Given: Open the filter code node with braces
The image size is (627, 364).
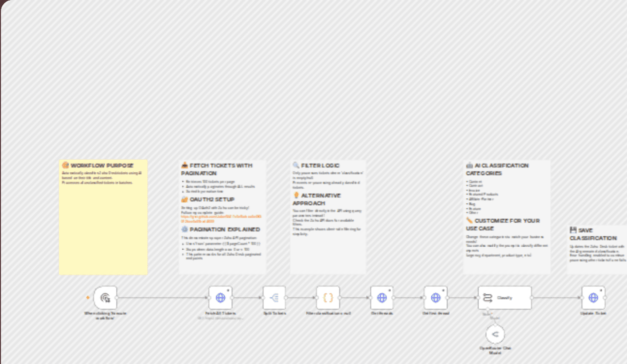Looking at the screenshot, I should click(328, 298).
